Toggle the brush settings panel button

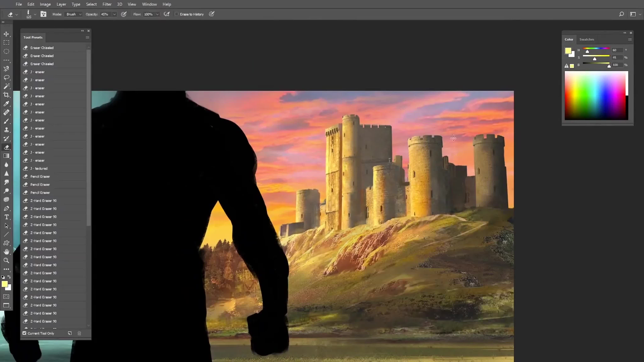[x=44, y=14]
